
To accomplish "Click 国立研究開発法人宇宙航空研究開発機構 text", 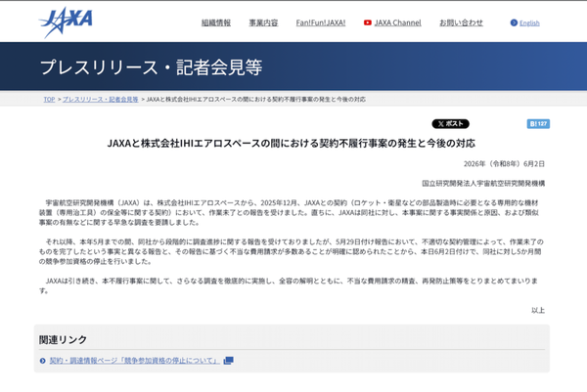I will click(483, 183).
